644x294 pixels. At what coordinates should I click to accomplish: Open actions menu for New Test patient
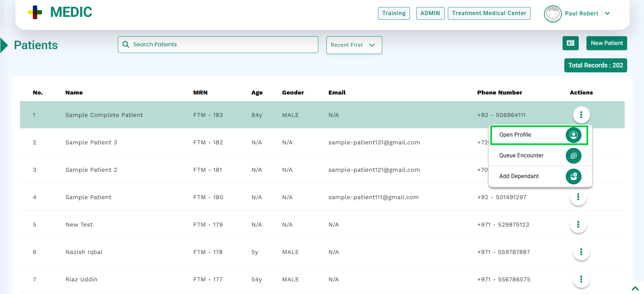[578, 224]
